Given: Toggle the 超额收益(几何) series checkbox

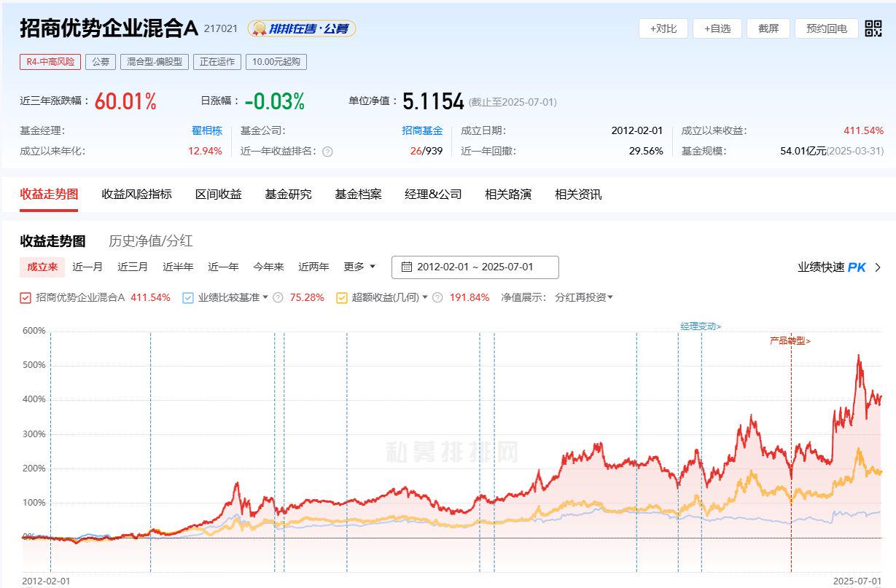Looking at the screenshot, I should (x=342, y=297).
